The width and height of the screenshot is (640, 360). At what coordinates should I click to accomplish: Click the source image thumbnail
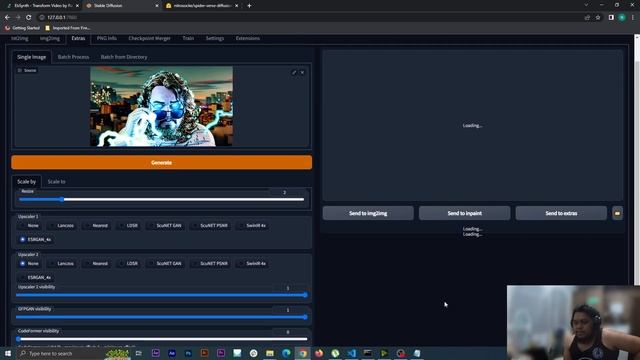[x=162, y=106]
